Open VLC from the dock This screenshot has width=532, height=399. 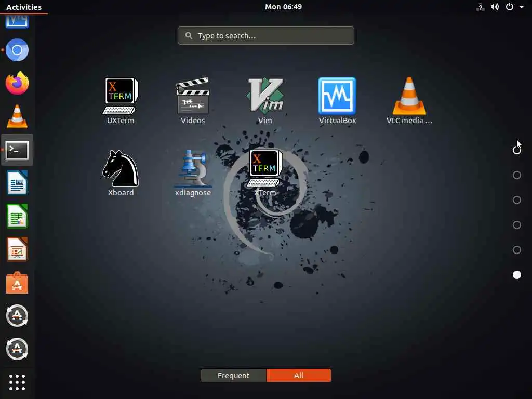click(x=17, y=116)
